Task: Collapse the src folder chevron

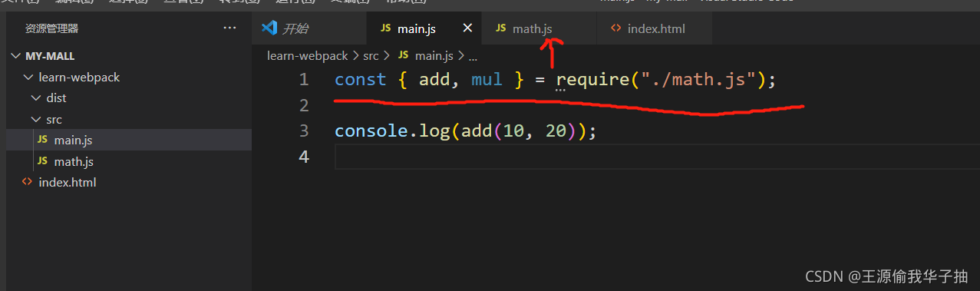Action: coord(36,120)
